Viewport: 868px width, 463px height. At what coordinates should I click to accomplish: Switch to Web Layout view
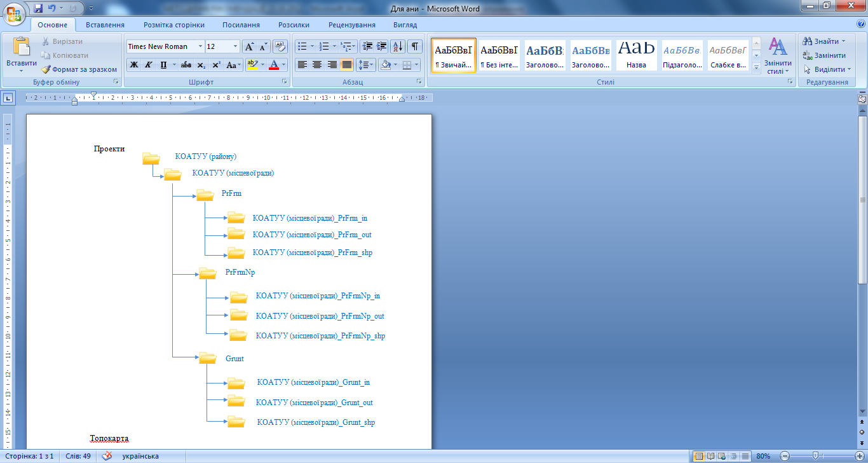[723, 456]
